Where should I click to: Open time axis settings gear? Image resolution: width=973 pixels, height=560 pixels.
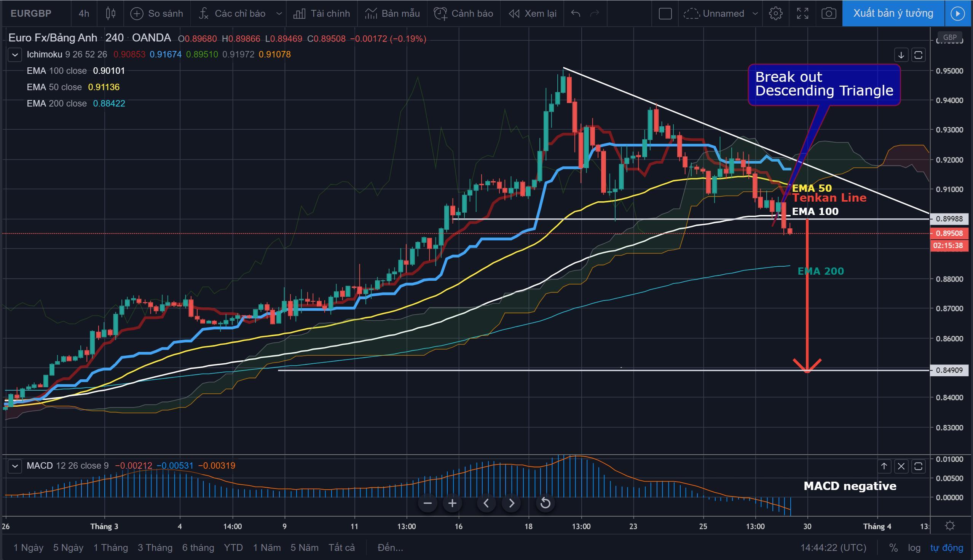(950, 526)
